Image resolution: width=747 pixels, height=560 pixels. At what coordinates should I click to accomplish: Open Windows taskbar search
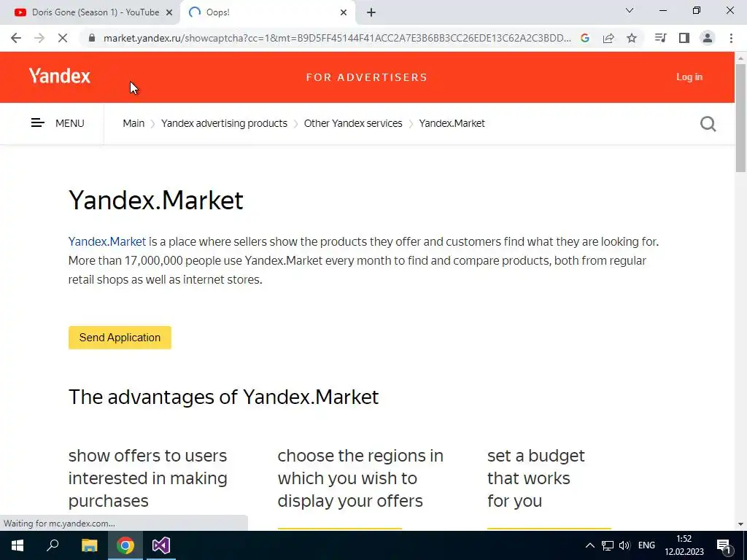tap(53, 545)
